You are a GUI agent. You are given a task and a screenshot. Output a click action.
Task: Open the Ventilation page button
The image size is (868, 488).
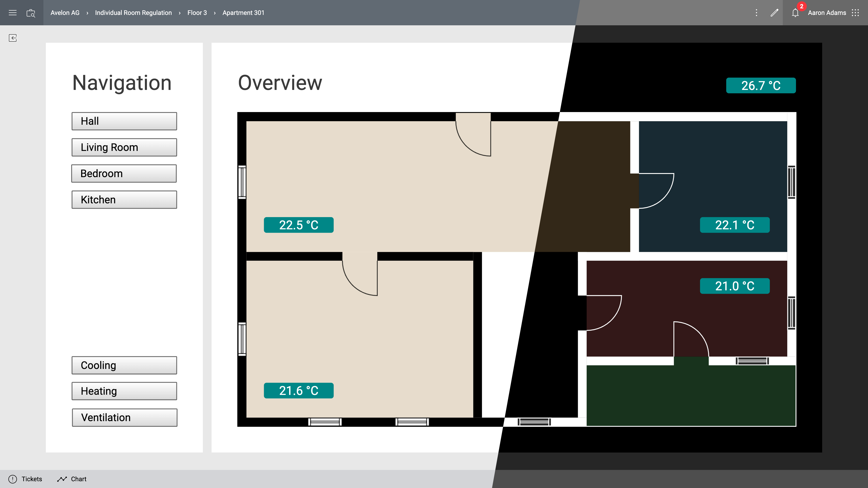click(x=125, y=418)
